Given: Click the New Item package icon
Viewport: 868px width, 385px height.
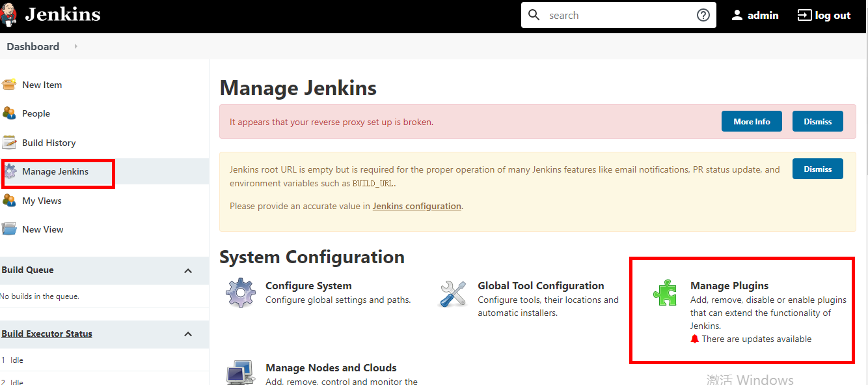Looking at the screenshot, I should 9,85.
